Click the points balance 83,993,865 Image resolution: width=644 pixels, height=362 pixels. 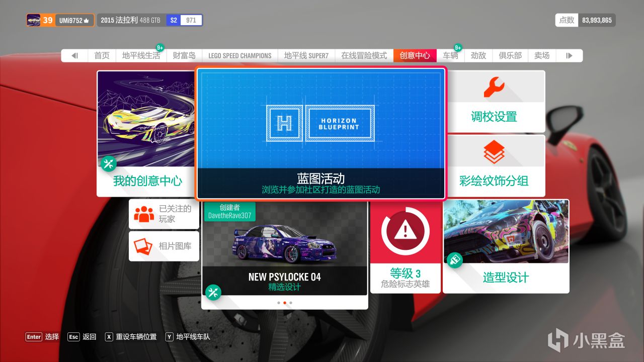click(x=597, y=20)
